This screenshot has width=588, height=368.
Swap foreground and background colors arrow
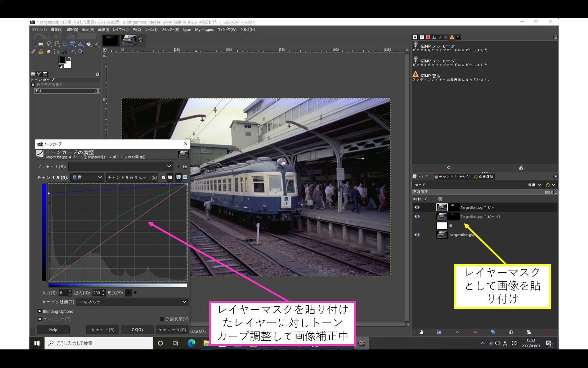[x=69, y=59]
